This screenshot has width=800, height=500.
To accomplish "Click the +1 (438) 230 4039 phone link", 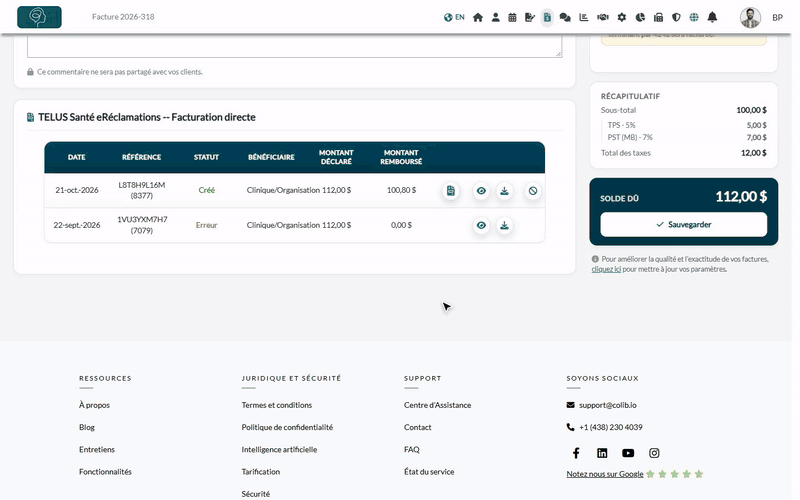I will 611,427.
